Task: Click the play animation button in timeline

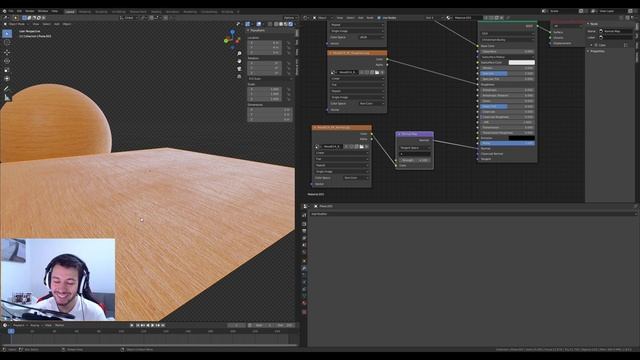Action: [x=152, y=325]
